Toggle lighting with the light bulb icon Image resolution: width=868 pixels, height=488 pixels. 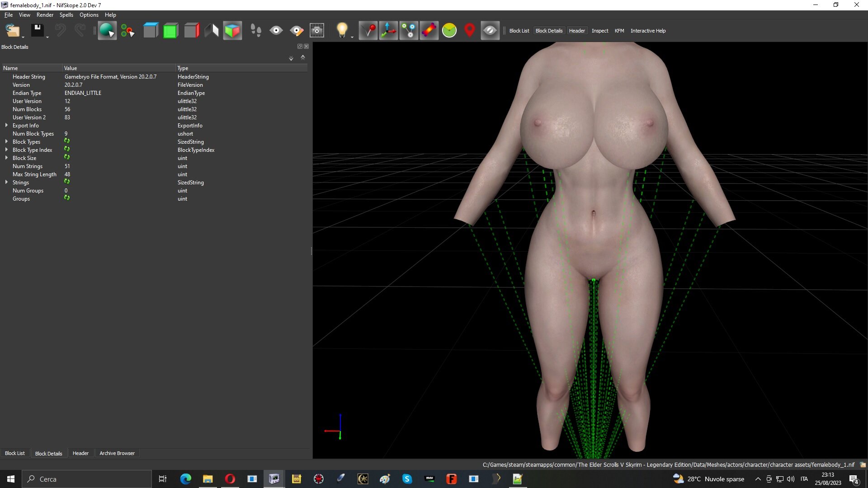(x=342, y=31)
